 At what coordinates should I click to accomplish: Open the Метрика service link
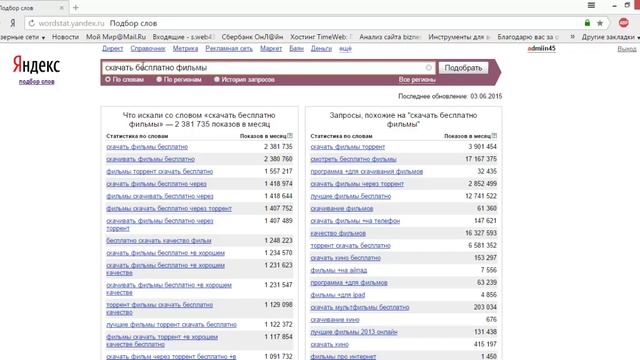(x=185, y=49)
